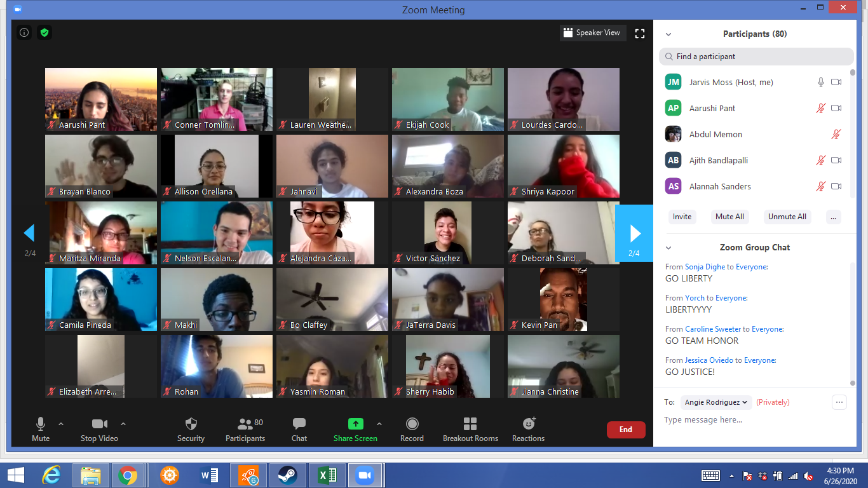The width and height of the screenshot is (868, 488).
Task: Open Breakout Rooms
Action: tap(470, 430)
